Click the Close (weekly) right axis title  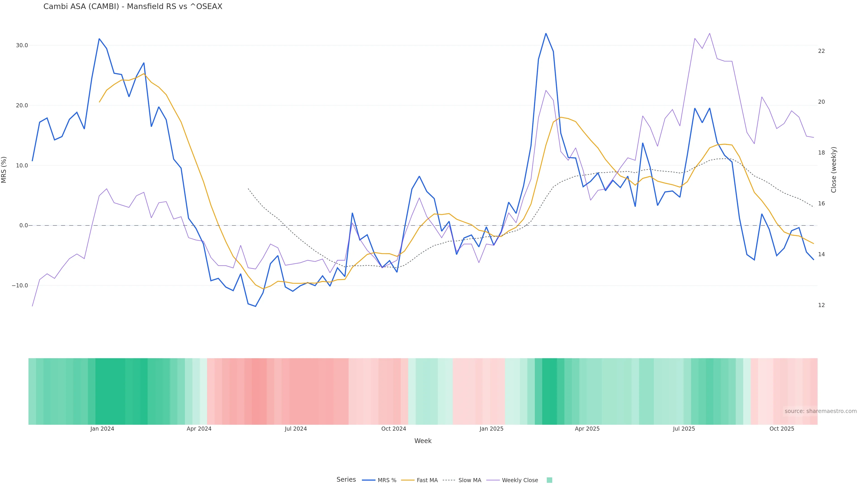click(834, 170)
